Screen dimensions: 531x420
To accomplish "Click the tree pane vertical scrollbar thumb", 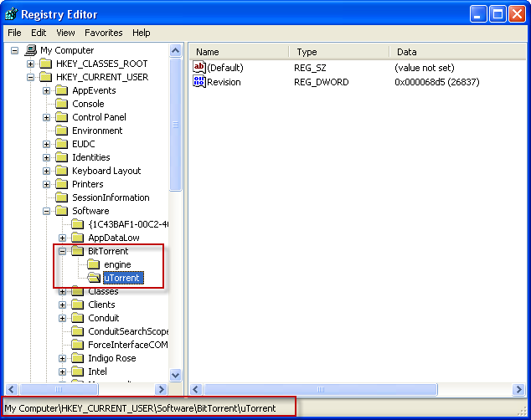I will pyautogui.click(x=175, y=125).
